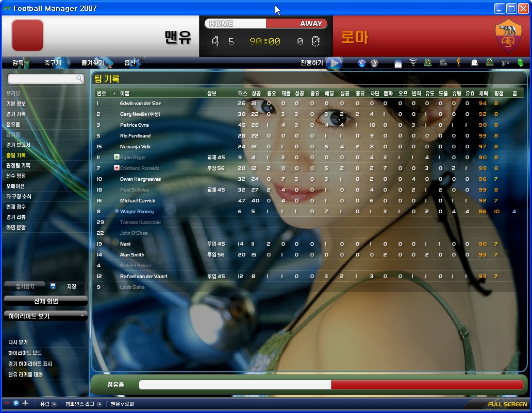532x413 pixels.
Task: Click the 맨유 v 로마 breadcrumb
Action: coord(123,404)
